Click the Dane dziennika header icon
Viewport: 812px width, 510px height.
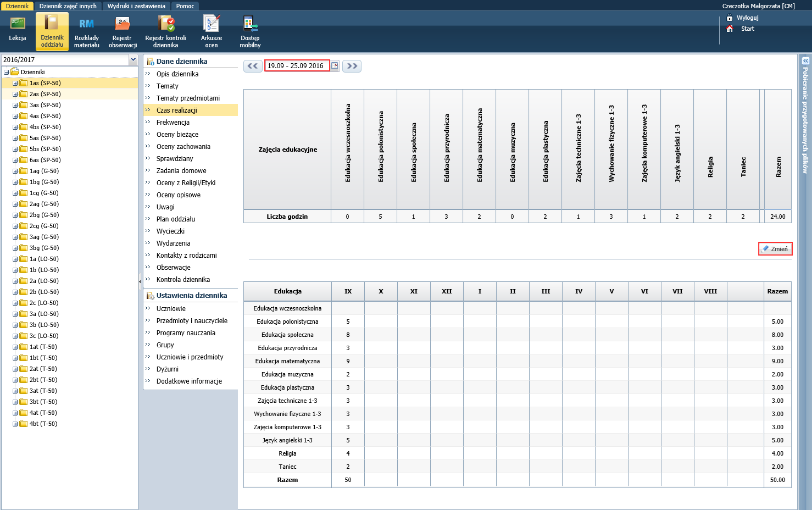coord(150,62)
